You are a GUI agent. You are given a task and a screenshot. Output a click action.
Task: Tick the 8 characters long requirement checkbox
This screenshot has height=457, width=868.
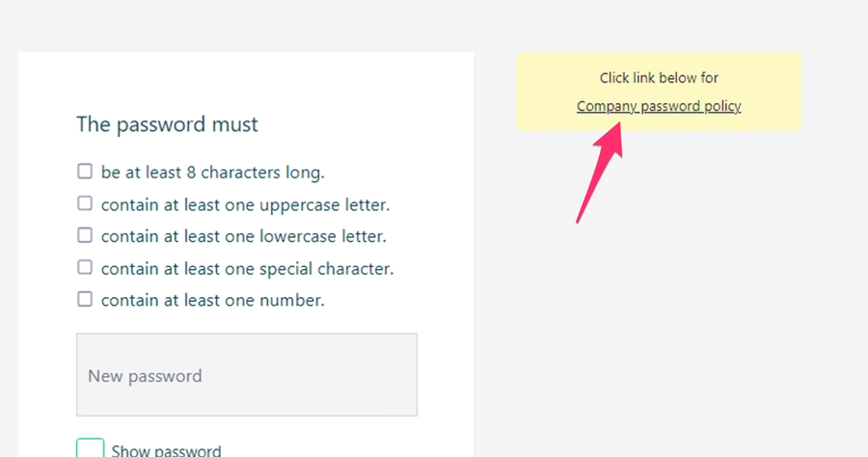(85, 172)
